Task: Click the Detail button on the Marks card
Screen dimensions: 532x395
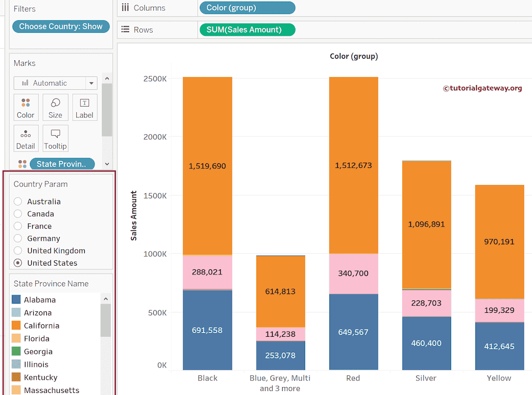Action: click(x=26, y=138)
